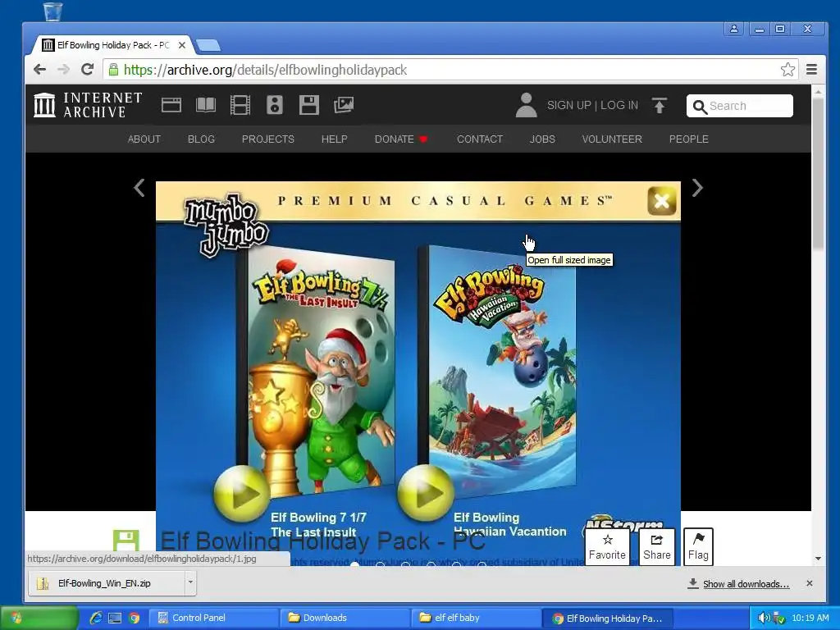Screen dimensions: 840x630
Task: Click the user avatar icon
Action: [x=526, y=105]
